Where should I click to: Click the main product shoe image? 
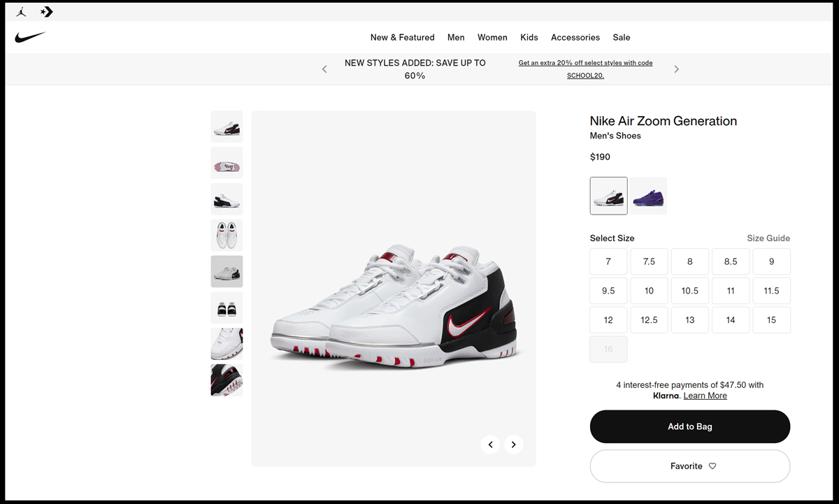point(394,289)
